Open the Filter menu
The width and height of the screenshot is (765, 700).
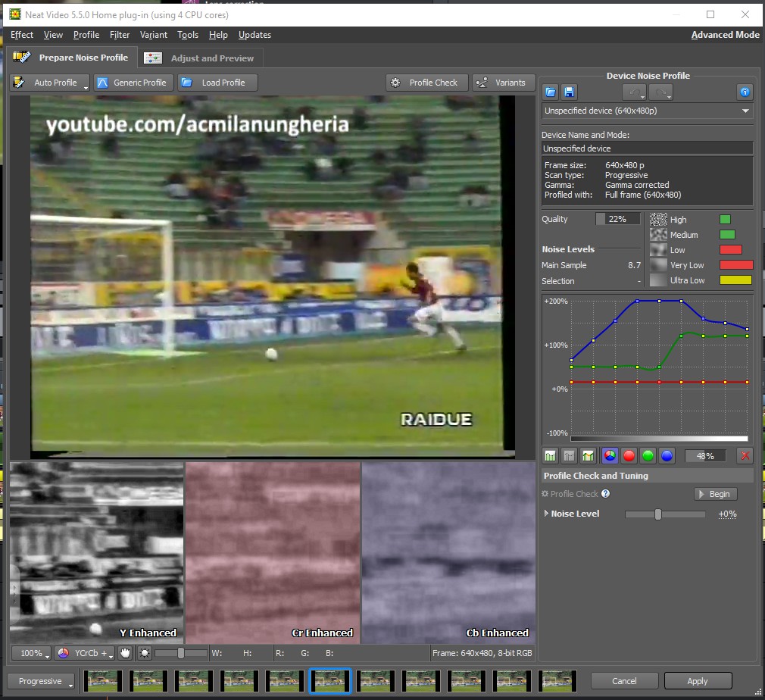(x=120, y=35)
